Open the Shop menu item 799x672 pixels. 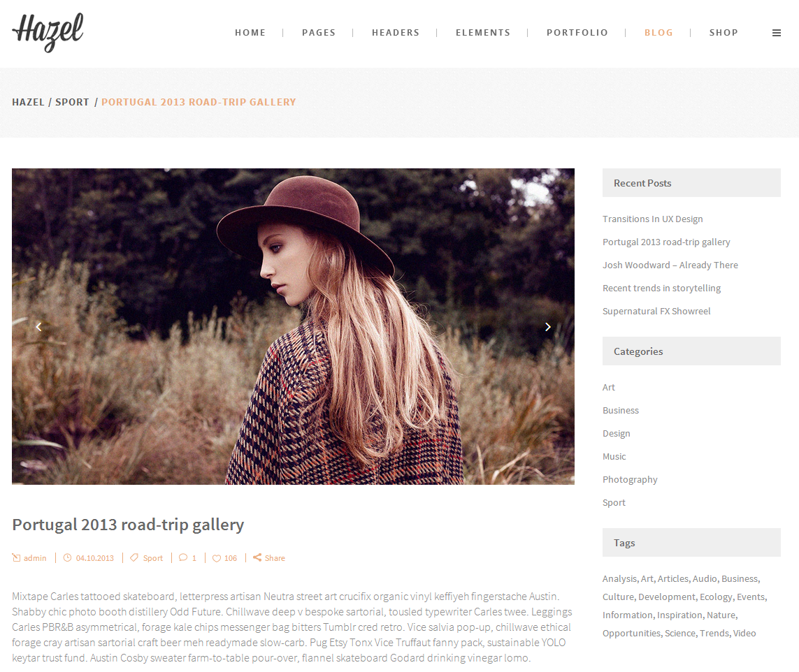pos(724,33)
